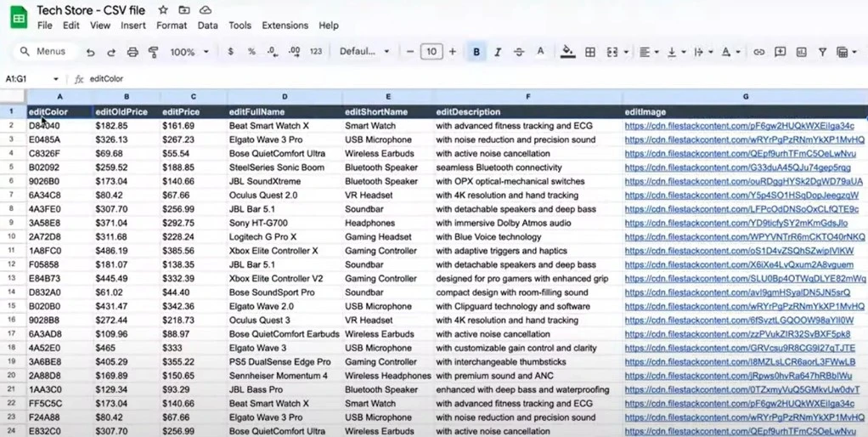Image resolution: width=868 pixels, height=437 pixels.
Task: Select column D header
Action: click(x=285, y=97)
